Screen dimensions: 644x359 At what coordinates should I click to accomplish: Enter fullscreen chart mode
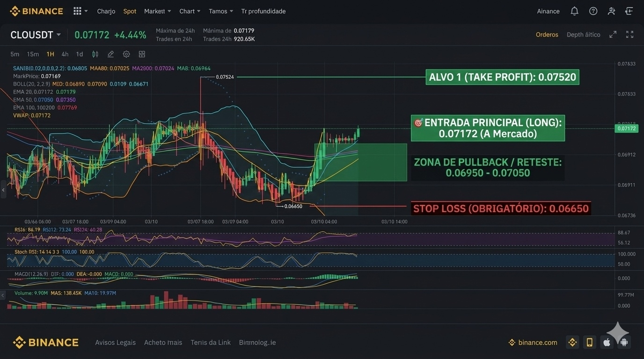[x=629, y=35]
